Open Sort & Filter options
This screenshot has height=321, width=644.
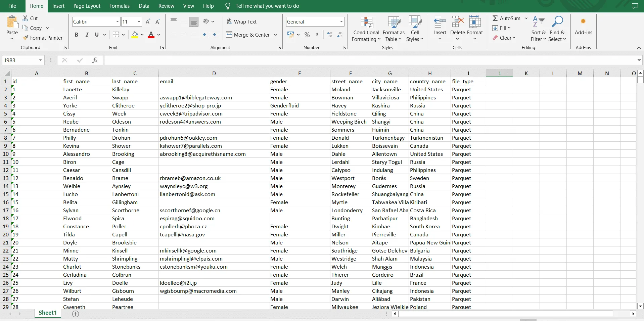pyautogui.click(x=538, y=29)
